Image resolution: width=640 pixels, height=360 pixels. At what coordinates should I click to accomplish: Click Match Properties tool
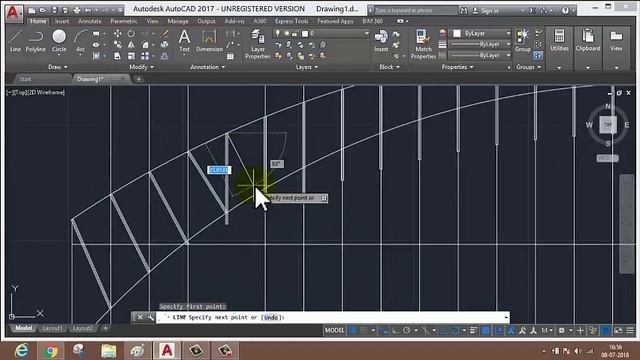click(423, 44)
